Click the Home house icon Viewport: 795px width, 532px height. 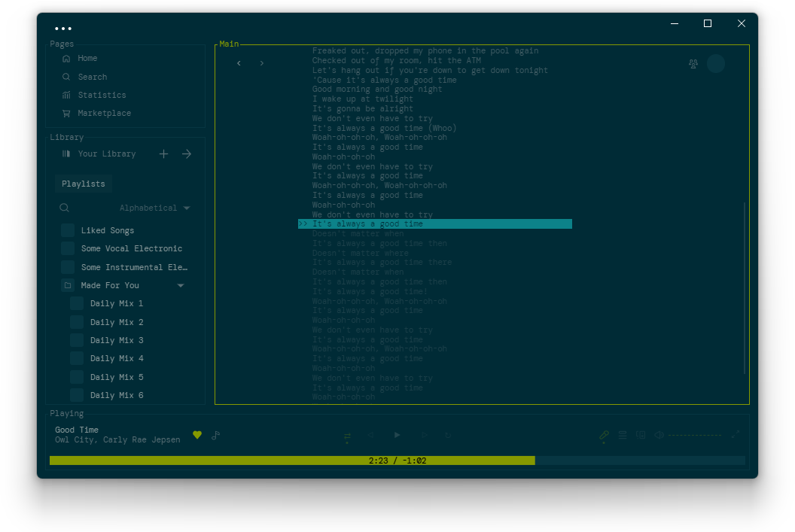tap(66, 59)
